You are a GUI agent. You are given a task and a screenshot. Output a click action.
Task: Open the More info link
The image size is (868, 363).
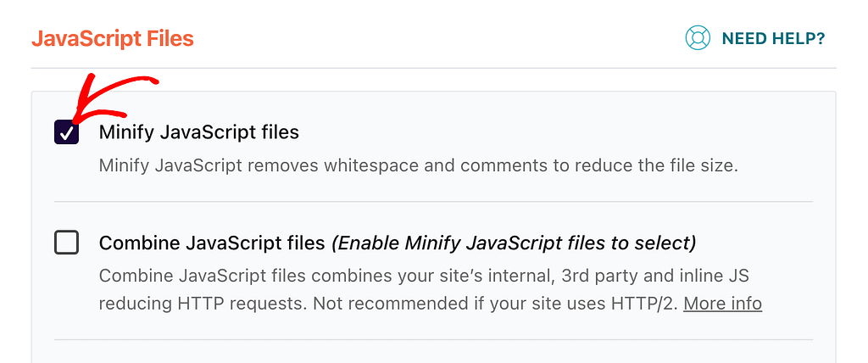pyautogui.click(x=722, y=304)
